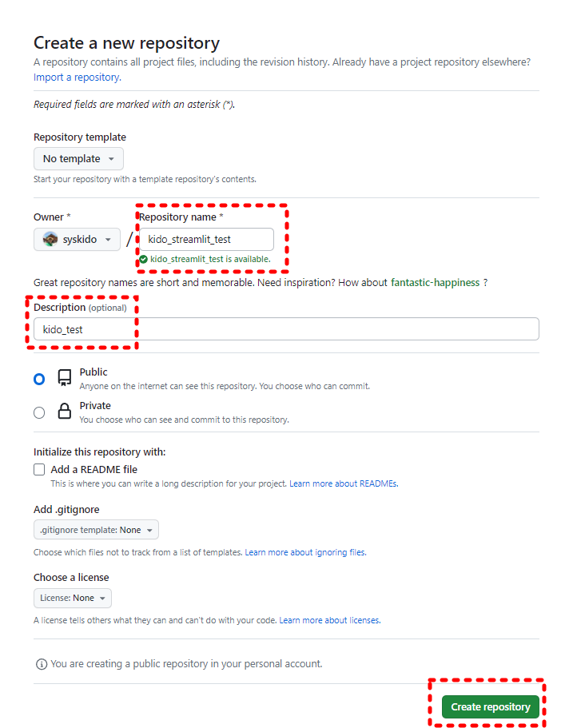
Task: Open the Import a repository link
Action: pos(77,77)
